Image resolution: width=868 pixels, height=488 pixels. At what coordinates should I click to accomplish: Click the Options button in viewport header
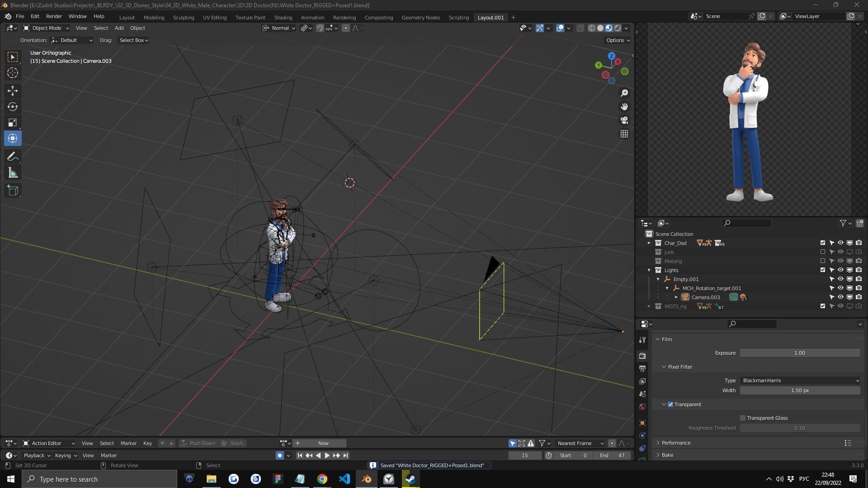click(x=618, y=40)
